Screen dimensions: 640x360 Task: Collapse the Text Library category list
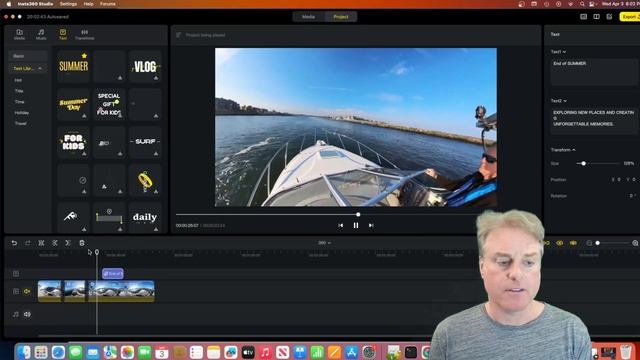[40, 69]
